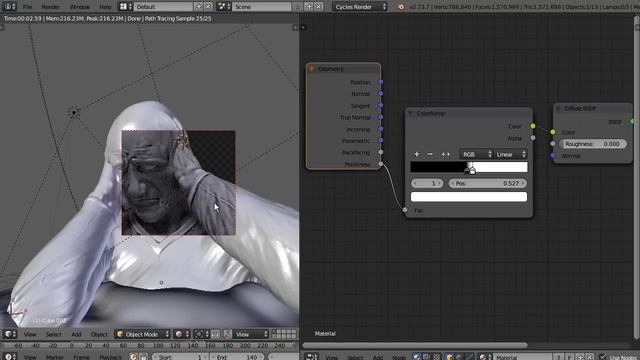Viewport: 640px width, 360px height.
Task: Open the Window menu
Action: pos(80,7)
